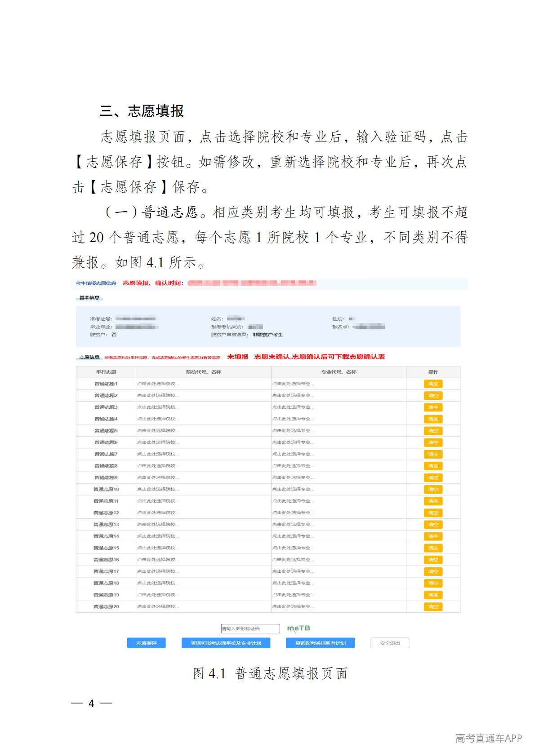This screenshot has width=535, height=756.
Task: Clear 普通志愿20 using 清空
Action: click(x=433, y=606)
